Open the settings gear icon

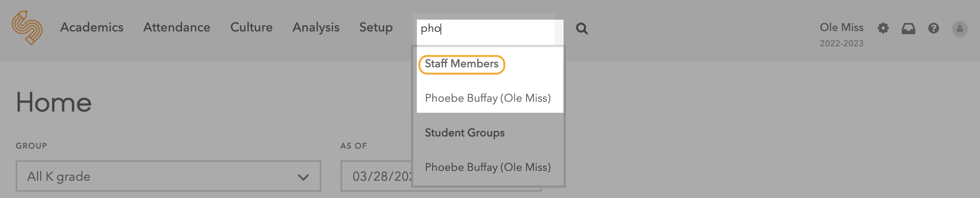pyautogui.click(x=883, y=28)
